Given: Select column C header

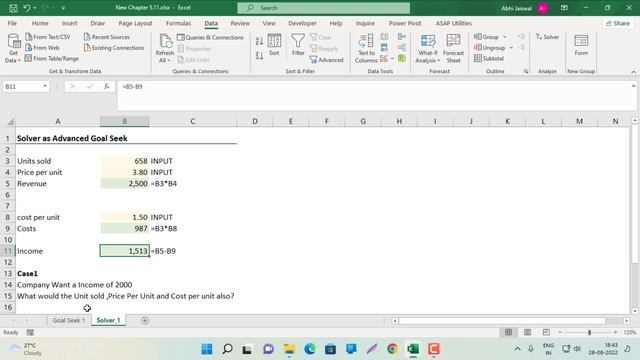Looking at the screenshot, I should tap(193, 121).
